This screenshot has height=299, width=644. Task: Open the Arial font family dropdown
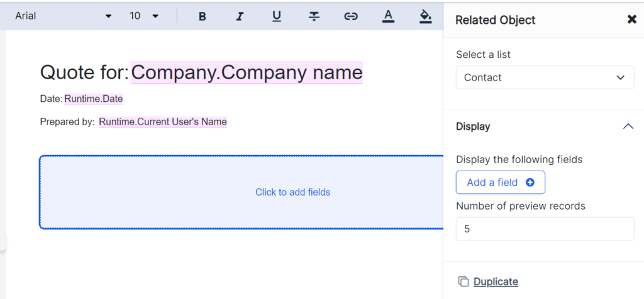[63, 16]
